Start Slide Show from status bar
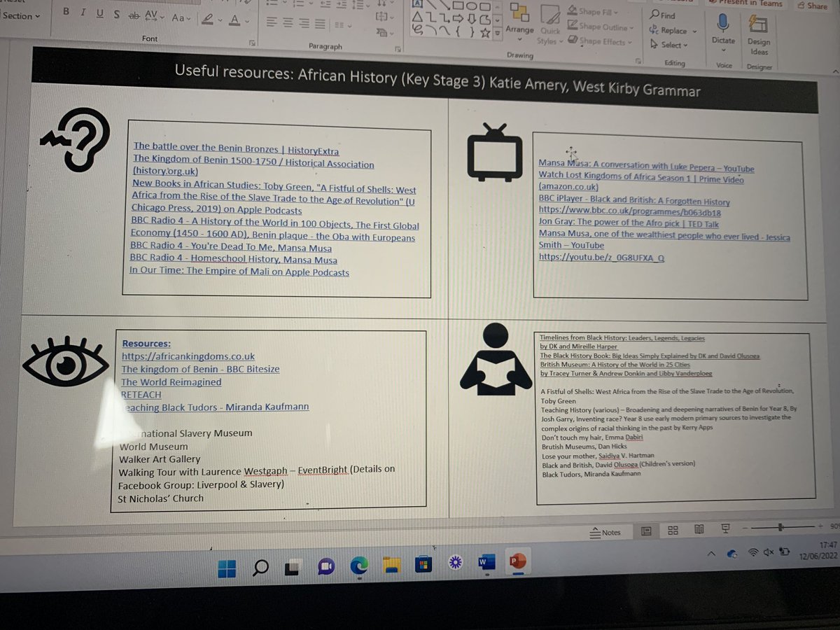The height and width of the screenshot is (630, 840). [725, 528]
